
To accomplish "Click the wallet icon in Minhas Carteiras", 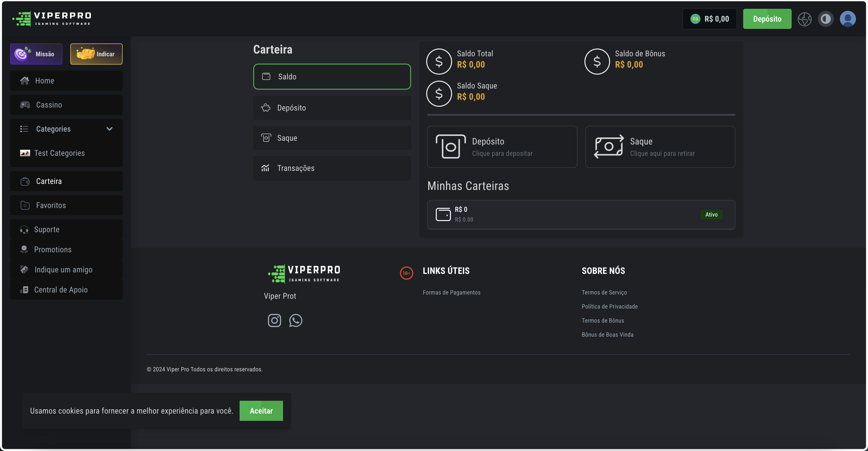I will pos(443,214).
